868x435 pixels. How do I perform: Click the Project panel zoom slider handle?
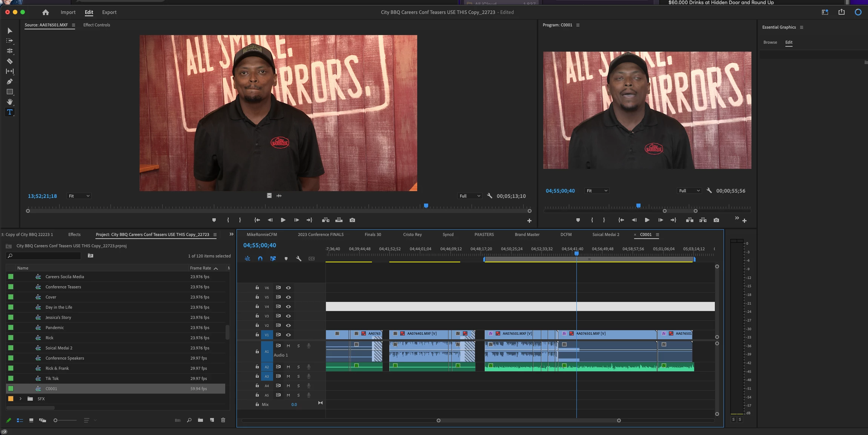pyautogui.click(x=55, y=420)
